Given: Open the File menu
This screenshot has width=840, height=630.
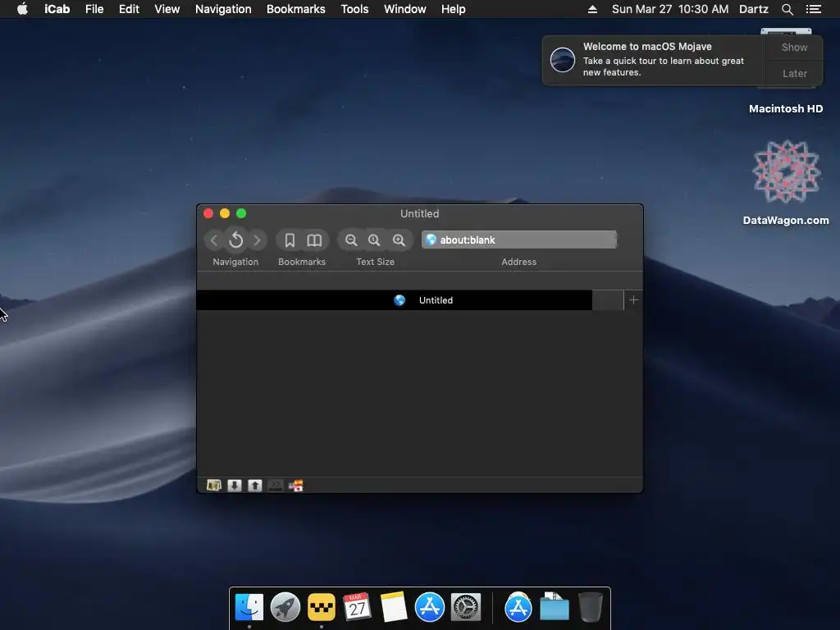Looking at the screenshot, I should tap(94, 9).
